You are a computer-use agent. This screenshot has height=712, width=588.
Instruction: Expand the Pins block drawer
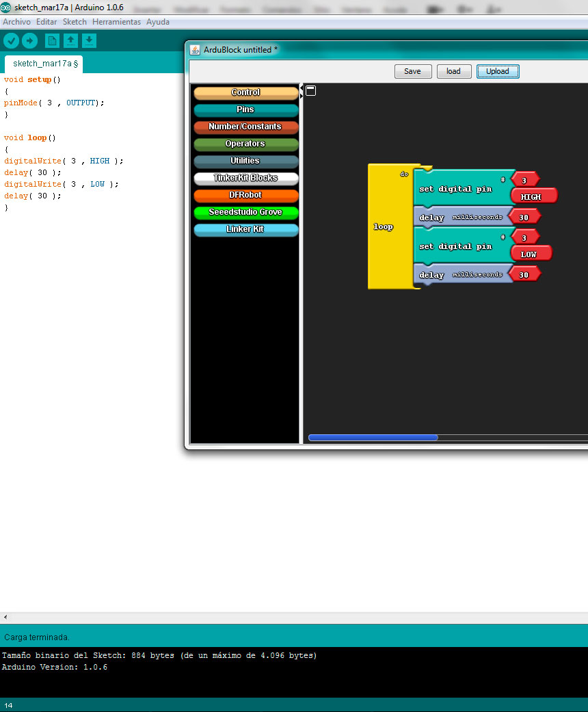[x=245, y=110]
